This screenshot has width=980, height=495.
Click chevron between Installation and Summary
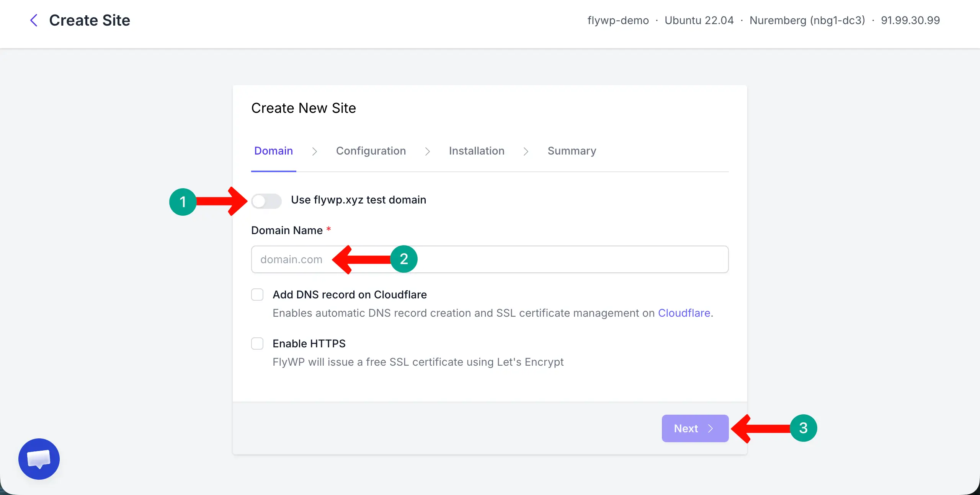(x=526, y=151)
